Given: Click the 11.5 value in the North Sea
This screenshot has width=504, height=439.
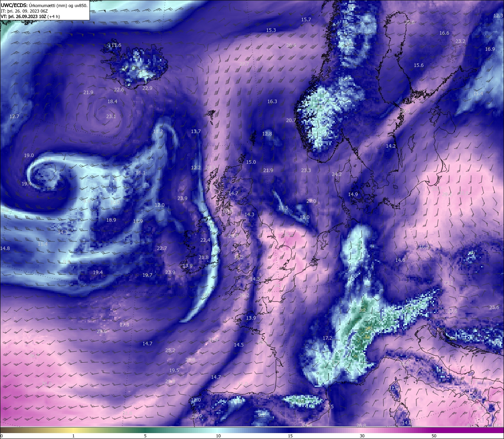Looking at the screenshot, I should pos(283,208).
